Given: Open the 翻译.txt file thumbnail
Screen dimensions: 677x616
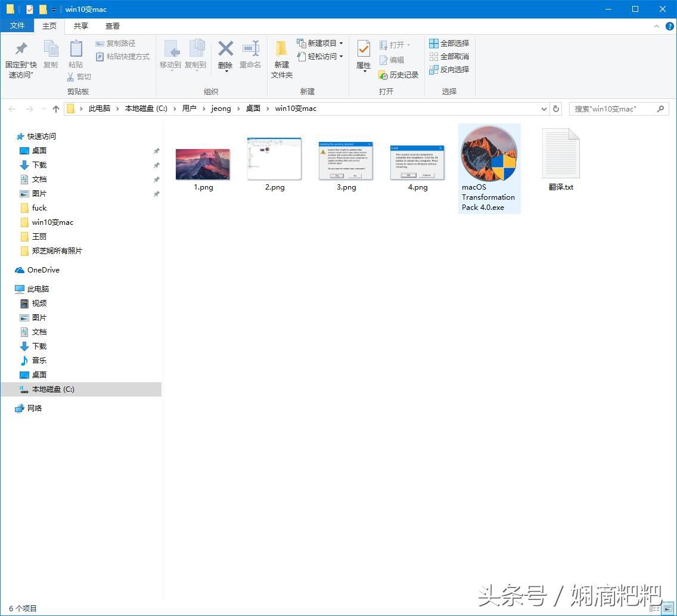Looking at the screenshot, I should click(x=560, y=152).
